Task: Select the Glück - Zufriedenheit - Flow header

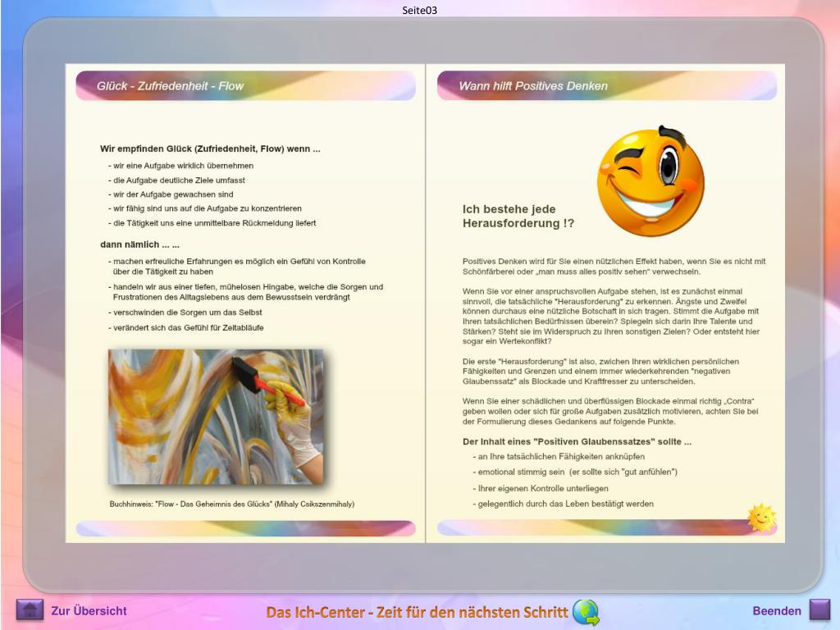Action: click(246, 85)
